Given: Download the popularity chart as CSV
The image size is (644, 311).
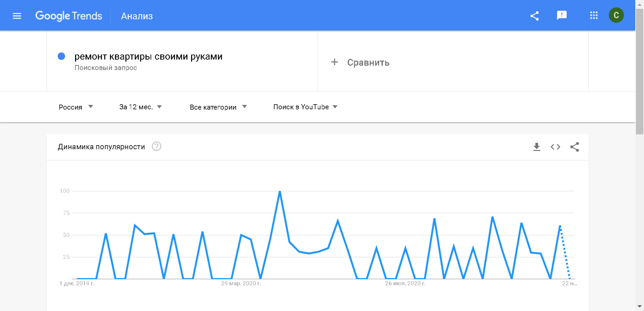Looking at the screenshot, I should (x=536, y=147).
